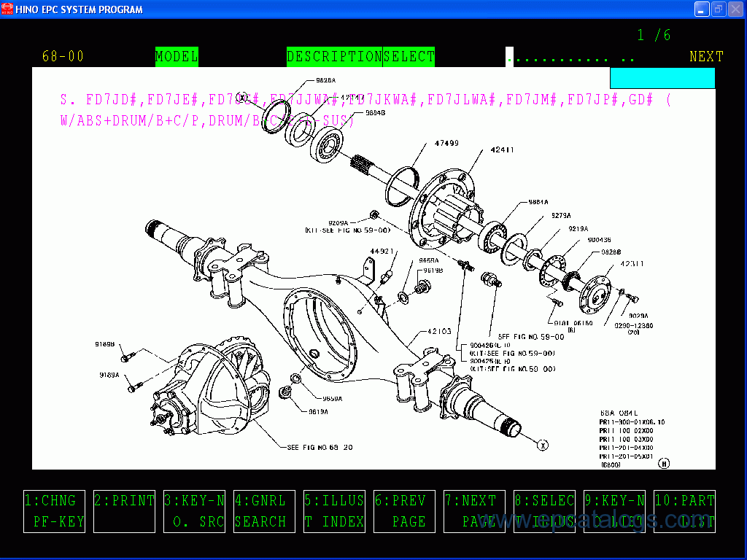Image resolution: width=747 pixels, height=560 pixels.
Task: Click the HINO logo title icon
Action: (x=7, y=9)
